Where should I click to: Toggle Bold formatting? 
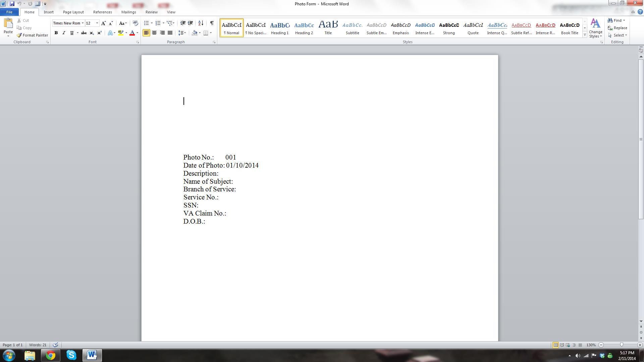click(x=56, y=33)
